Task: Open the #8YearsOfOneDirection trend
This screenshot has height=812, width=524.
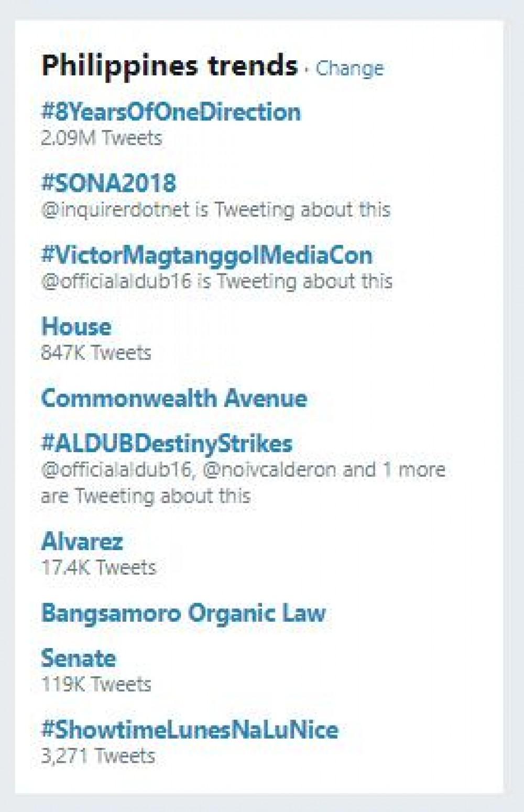Action: point(171,112)
